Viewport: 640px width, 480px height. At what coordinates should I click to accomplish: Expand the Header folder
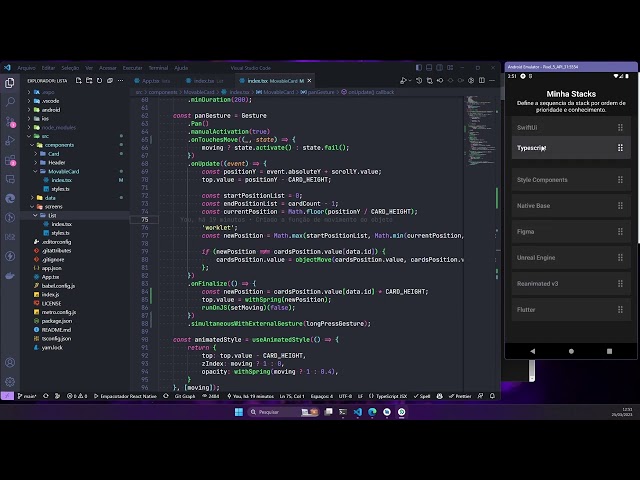(x=57, y=162)
